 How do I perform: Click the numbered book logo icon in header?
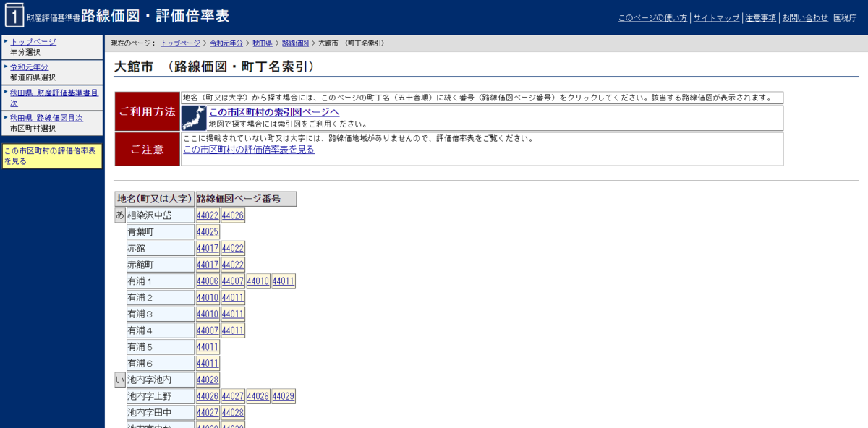(14, 14)
